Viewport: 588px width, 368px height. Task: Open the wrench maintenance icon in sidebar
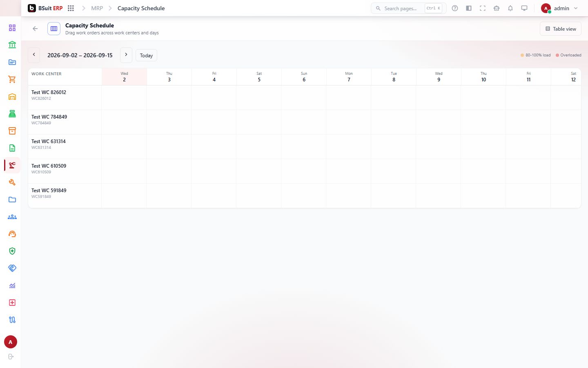coord(12,182)
